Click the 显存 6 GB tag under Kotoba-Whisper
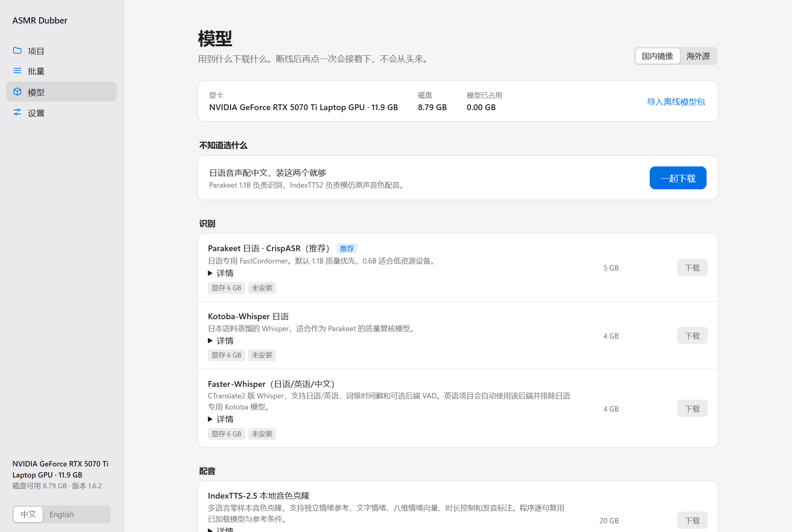 226,355
